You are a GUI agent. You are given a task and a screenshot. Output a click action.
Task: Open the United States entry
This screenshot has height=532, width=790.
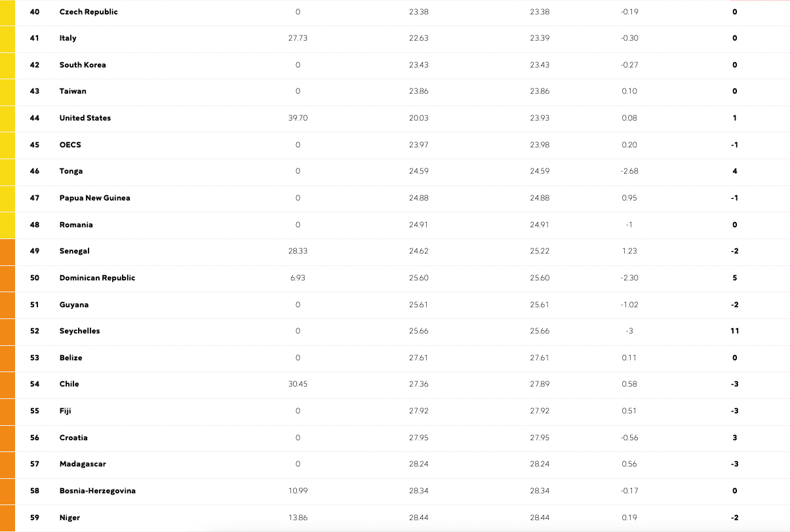(85, 118)
